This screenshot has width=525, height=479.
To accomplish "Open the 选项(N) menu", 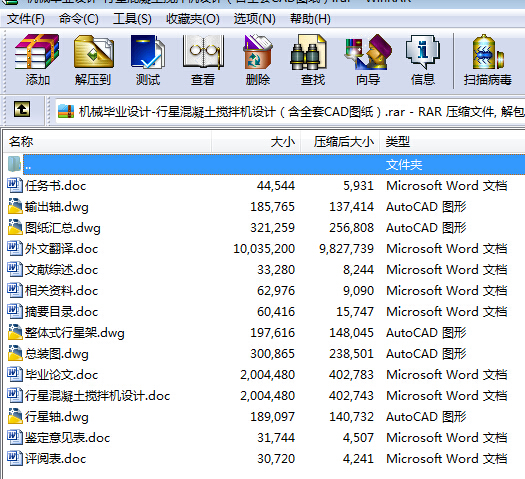I will pos(255,19).
